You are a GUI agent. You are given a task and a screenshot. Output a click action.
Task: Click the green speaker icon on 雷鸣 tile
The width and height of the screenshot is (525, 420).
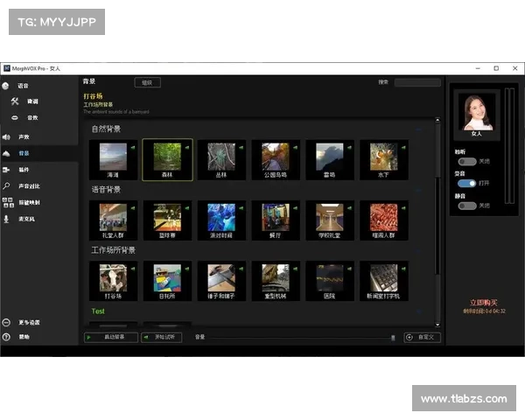click(349, 147)
